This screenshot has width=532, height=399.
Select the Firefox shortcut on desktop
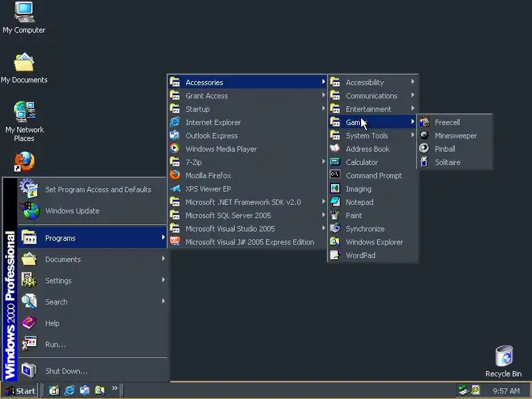click(x=24, y=162)
